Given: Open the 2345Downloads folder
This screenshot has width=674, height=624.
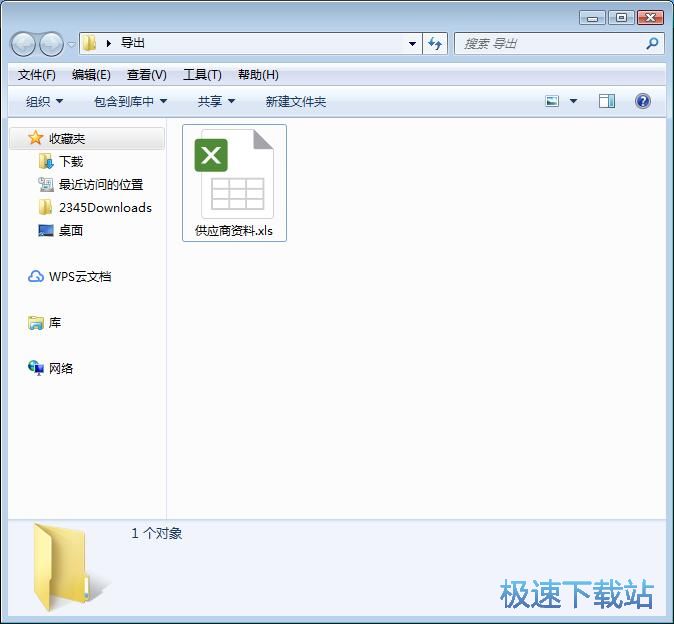Looking at the screenshot, I should point(105,208).
